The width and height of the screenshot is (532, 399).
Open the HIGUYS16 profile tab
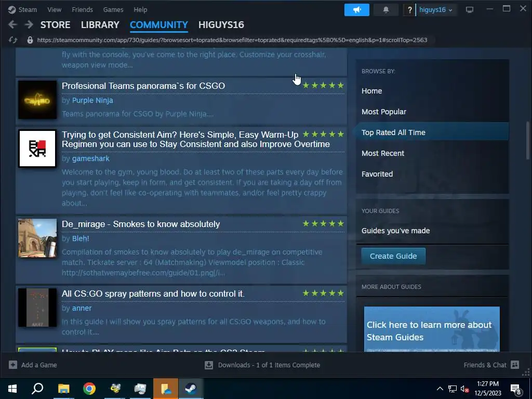pyautogui.click(x=221, y=25)
